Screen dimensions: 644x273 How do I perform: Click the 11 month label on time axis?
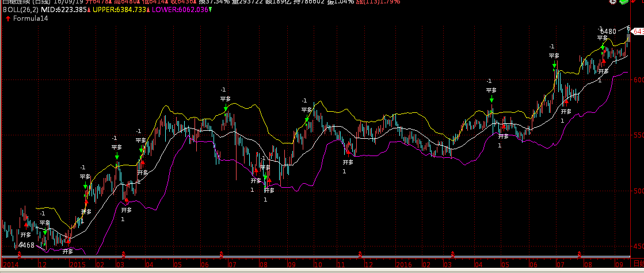click(x=342, y=264)
